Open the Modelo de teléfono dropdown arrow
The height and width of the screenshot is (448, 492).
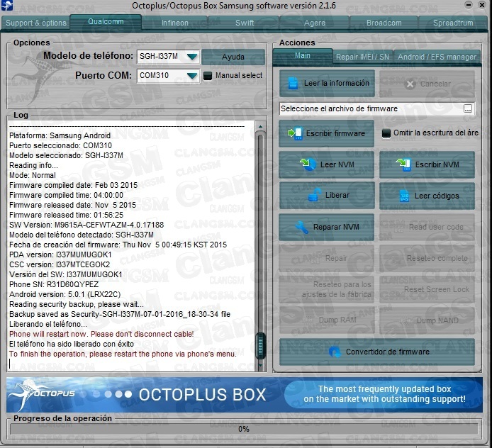191,57
